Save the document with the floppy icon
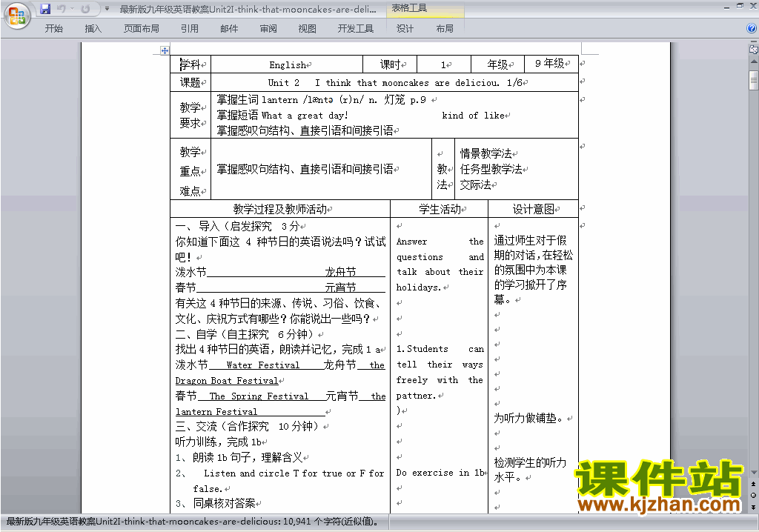Viewport: 759px width, 532px height. click(x=45, y=9)
